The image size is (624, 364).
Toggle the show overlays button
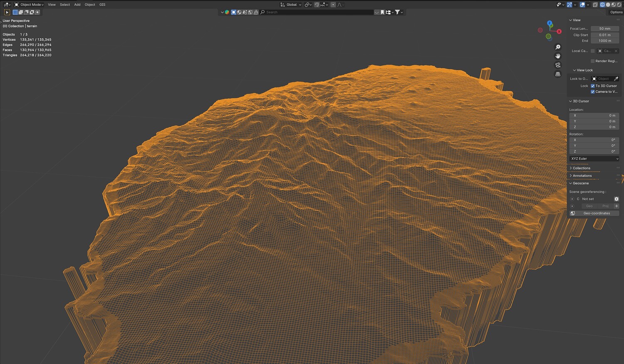click(582, 5)
